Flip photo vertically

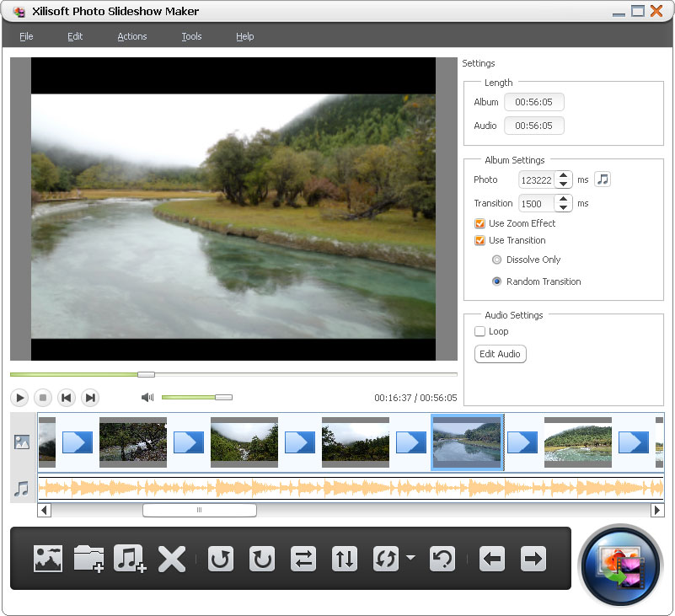pyautogui.click(x=344, y=559)
